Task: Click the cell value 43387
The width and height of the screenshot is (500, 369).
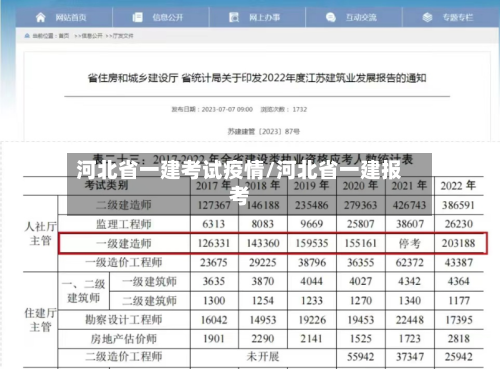Action: 459,263
